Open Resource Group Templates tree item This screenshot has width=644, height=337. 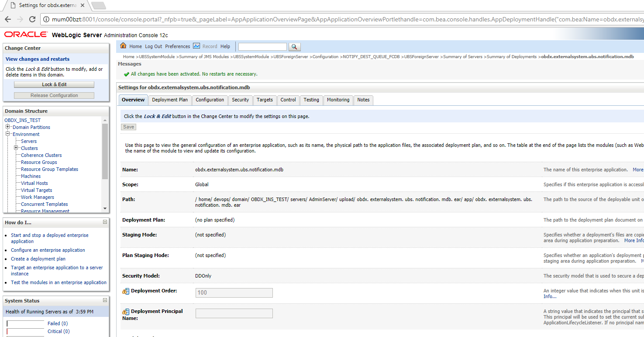(49, 169)
